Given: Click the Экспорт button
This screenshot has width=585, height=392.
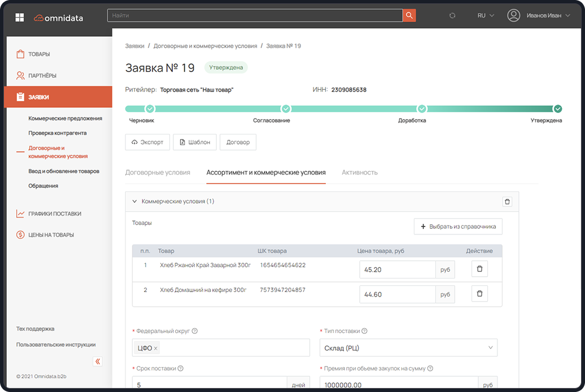Looking at the screenshot, I should click(147, 142).
